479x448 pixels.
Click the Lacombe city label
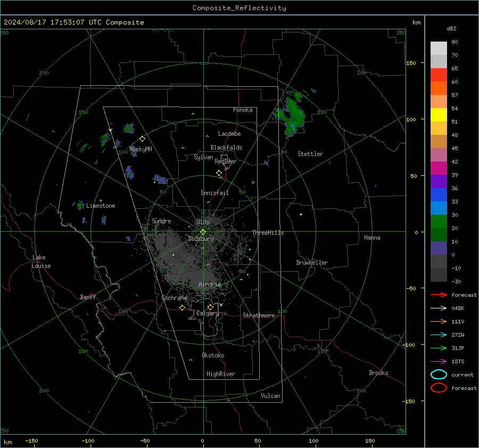coord(229,134)
